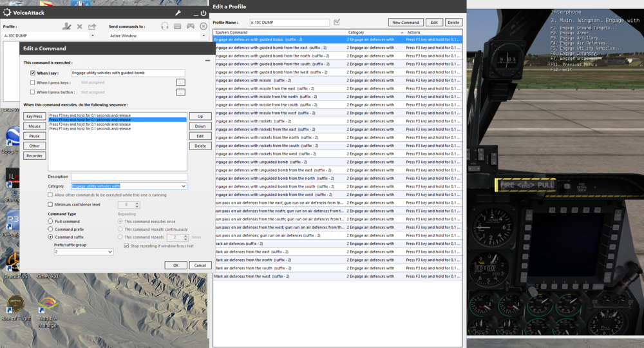Expand the Category combo box

pyautogui.click(x=184, y=186)
